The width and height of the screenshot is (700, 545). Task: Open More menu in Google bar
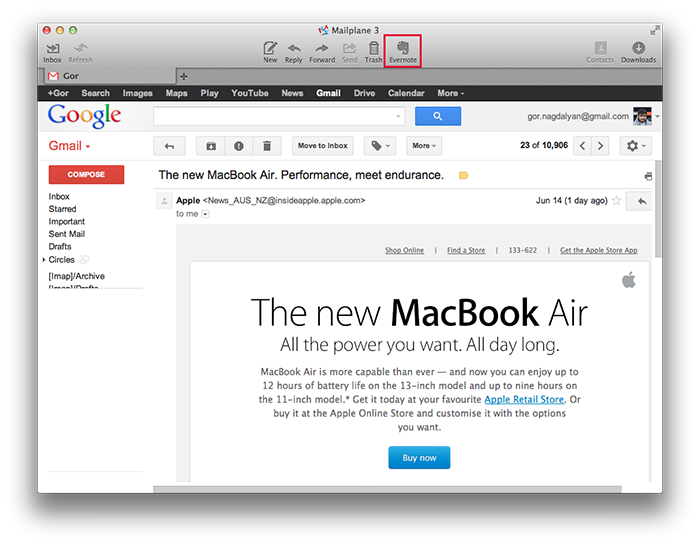coord(450,93)
